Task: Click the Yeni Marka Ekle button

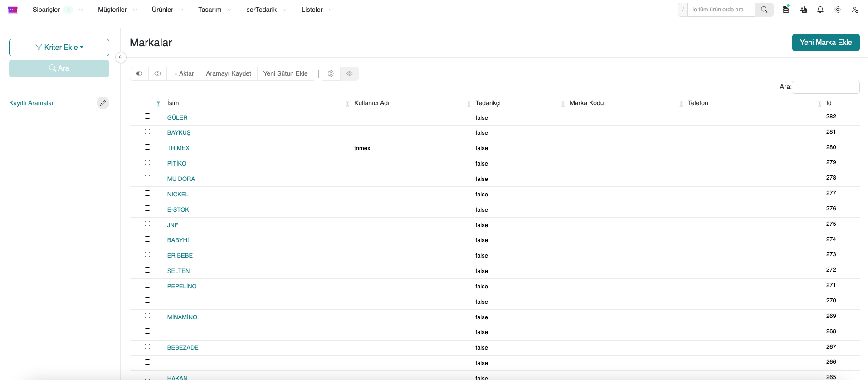Action: point(826,43)
